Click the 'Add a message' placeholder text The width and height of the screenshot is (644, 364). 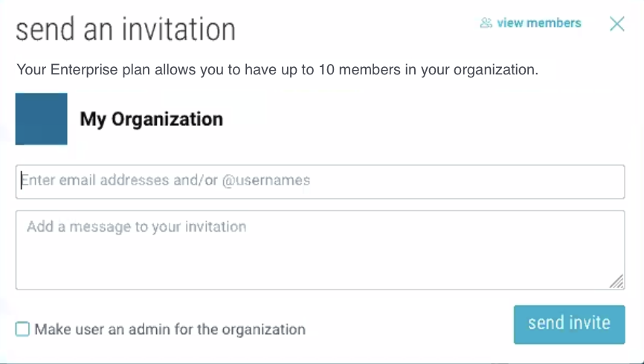(137, 227)
